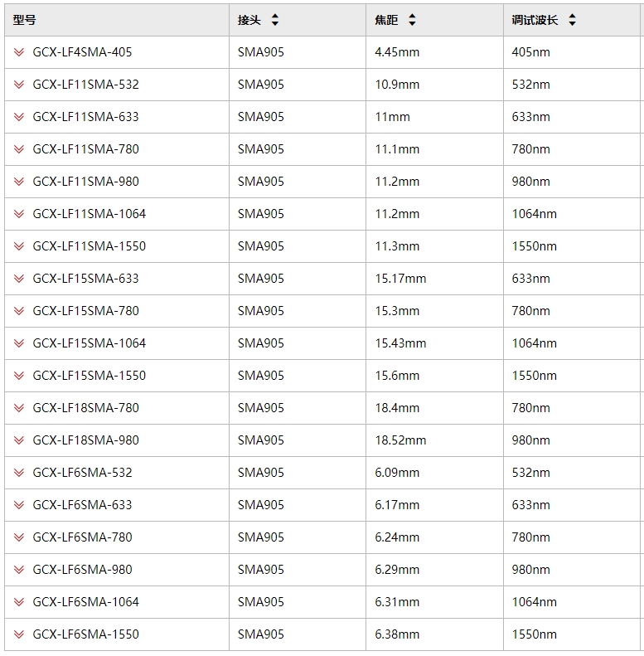644x656 pixels.
Task: Open the GCX-LF11SMA-780 model link
Action: click(85, 149)
